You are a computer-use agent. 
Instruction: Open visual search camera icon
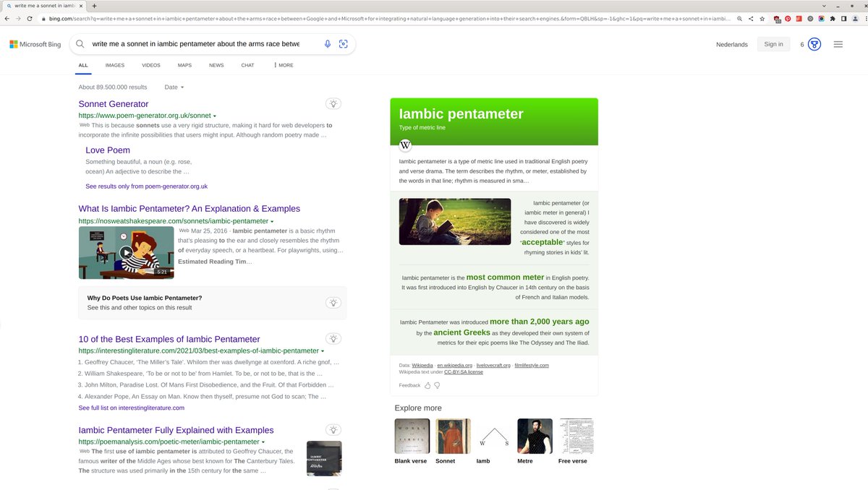[x=344, y=44]
